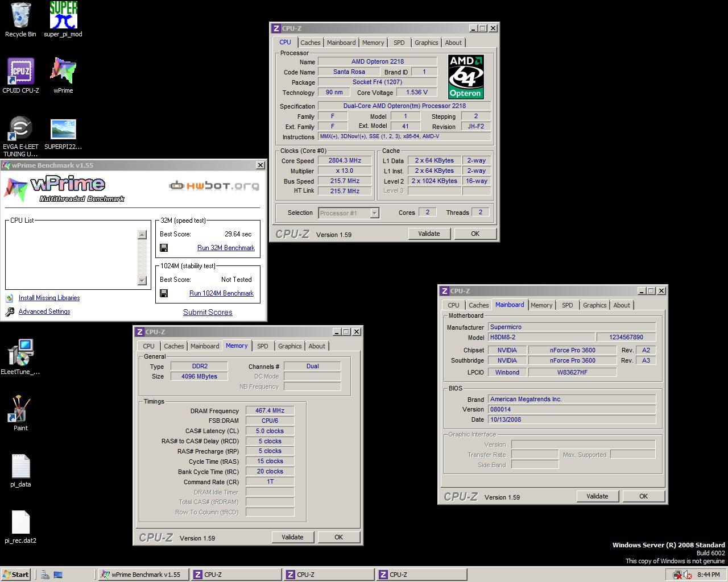
Task: Select the wPrime desktop icon
Action: tap(63, 76)
